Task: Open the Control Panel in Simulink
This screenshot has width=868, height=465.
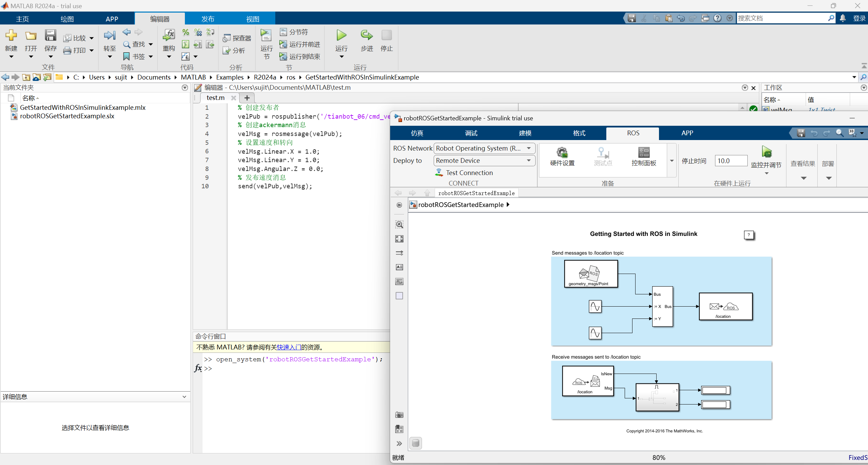Action: click(644, 156)
